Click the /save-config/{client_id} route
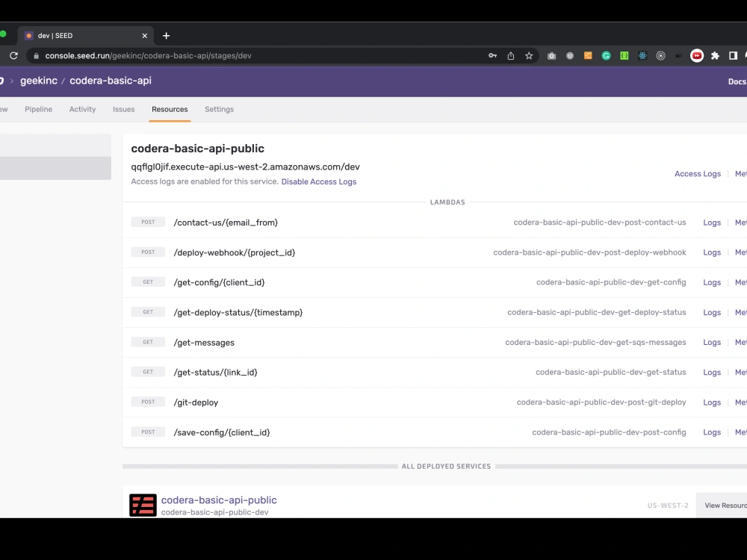The image size is (747, 560). pos(222,432)
